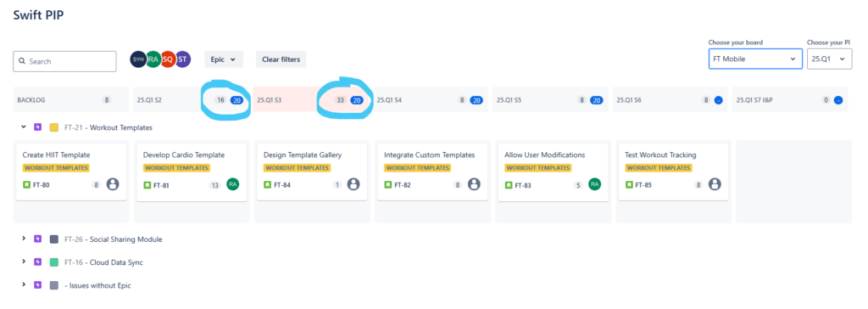
Task: Click gray swatch of Issues without Epic row
Action: [53, 285]
